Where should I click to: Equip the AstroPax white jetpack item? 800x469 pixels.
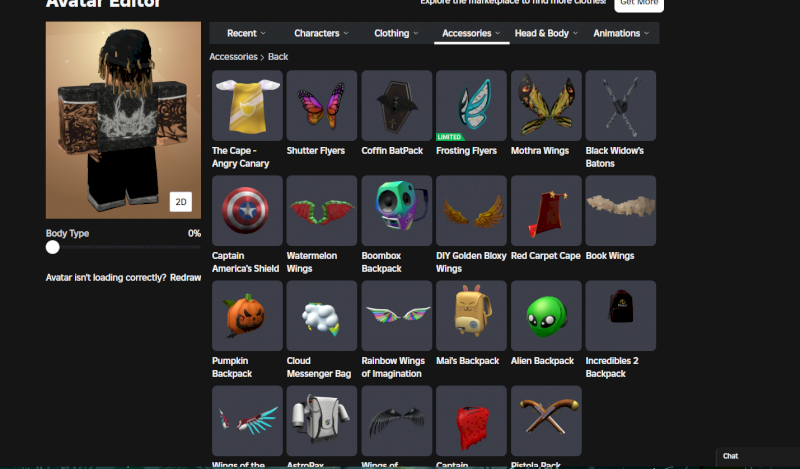(x=321, y=421)
